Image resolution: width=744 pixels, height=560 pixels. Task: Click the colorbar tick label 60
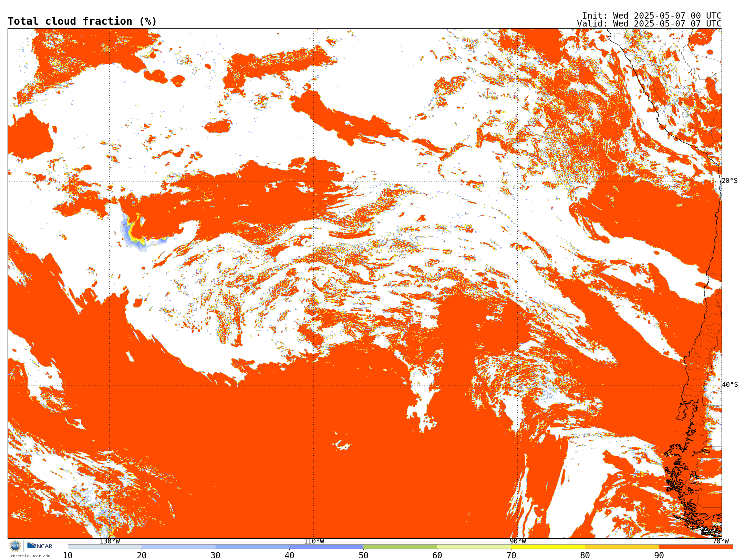[x=437, y=555]
